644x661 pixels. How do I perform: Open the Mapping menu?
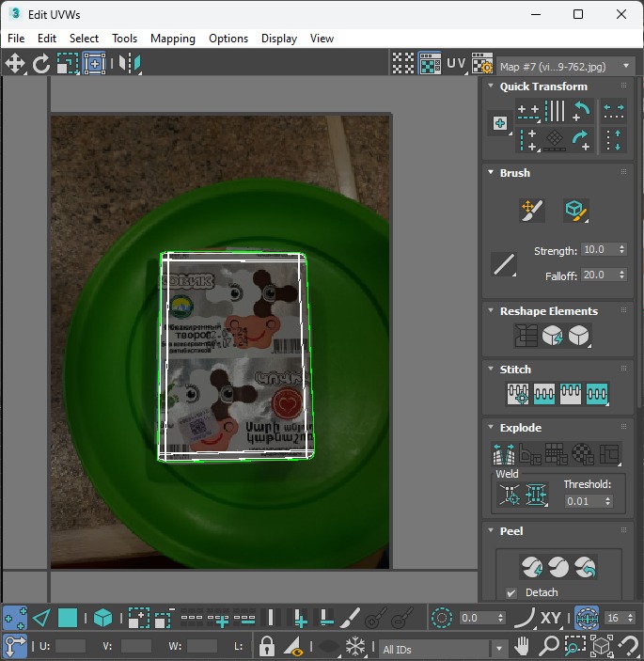pos(173,39)
